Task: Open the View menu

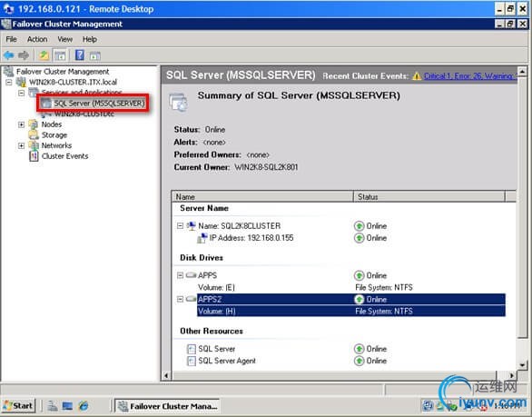Action: tap(64, 39)
